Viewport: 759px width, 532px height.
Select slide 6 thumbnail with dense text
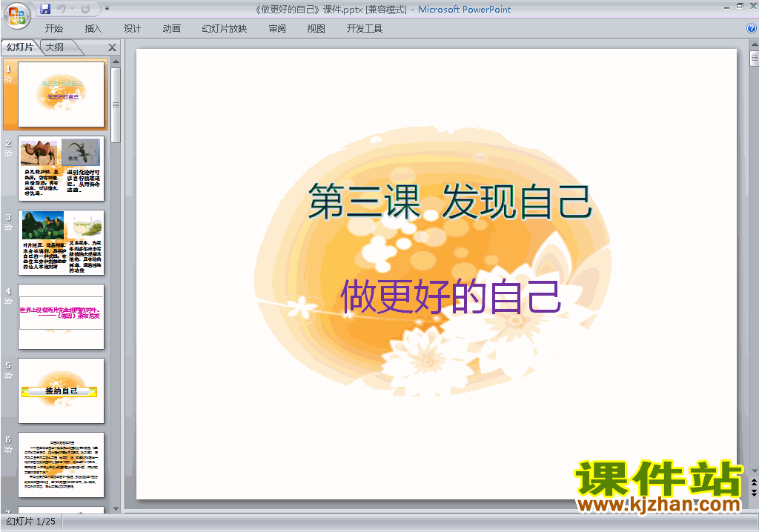pyautogui.click(x=61, y=465)
